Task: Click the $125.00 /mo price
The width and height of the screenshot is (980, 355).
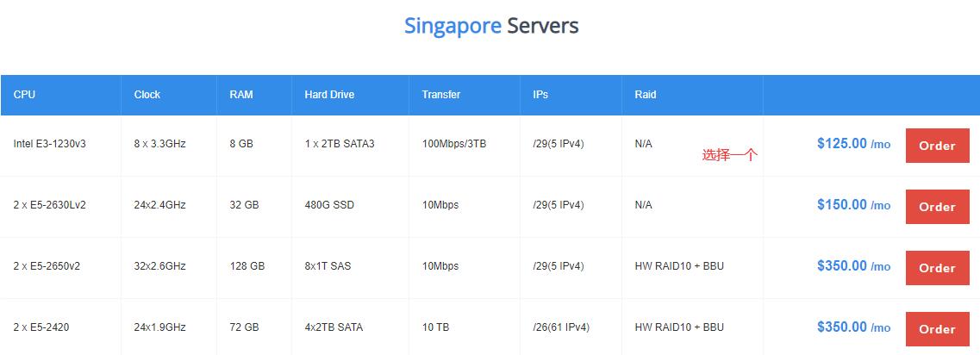Action: [x=854, y=144]
